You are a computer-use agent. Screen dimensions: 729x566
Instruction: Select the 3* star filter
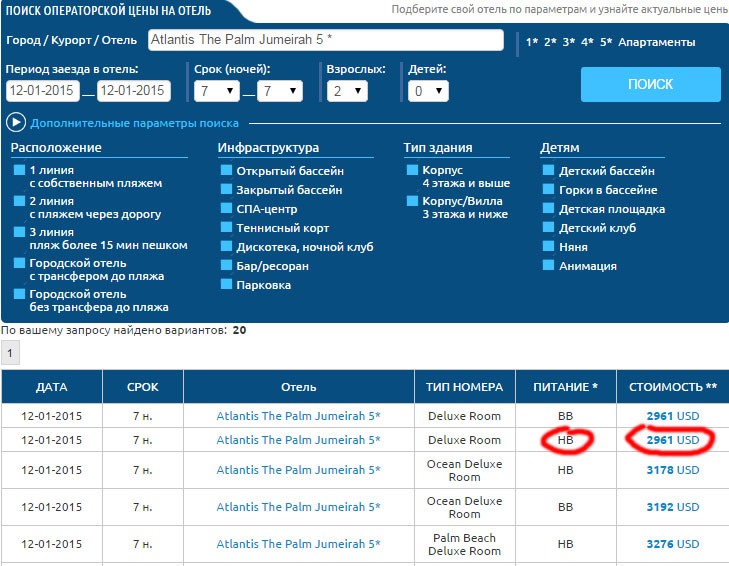569,42
